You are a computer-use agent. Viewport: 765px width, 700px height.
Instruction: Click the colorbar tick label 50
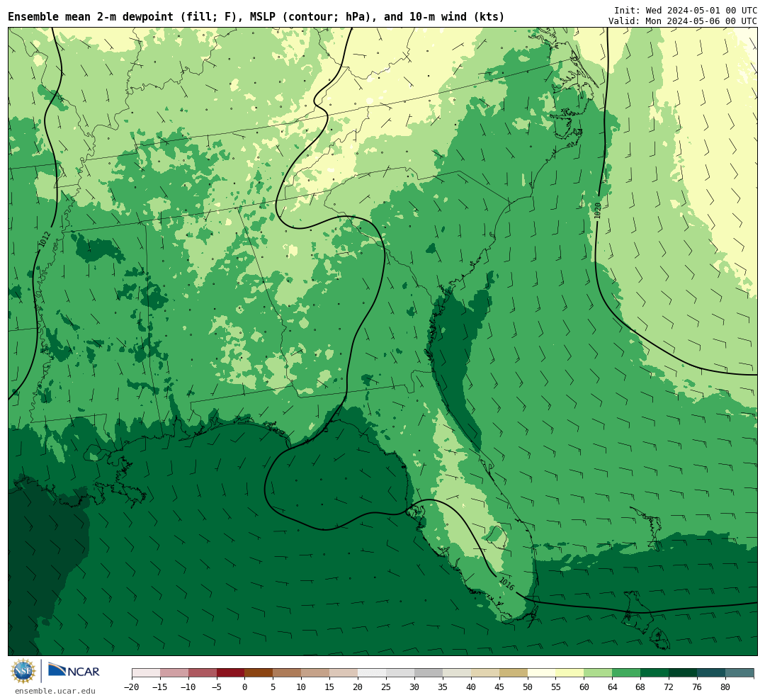click(x=528, y=687)
